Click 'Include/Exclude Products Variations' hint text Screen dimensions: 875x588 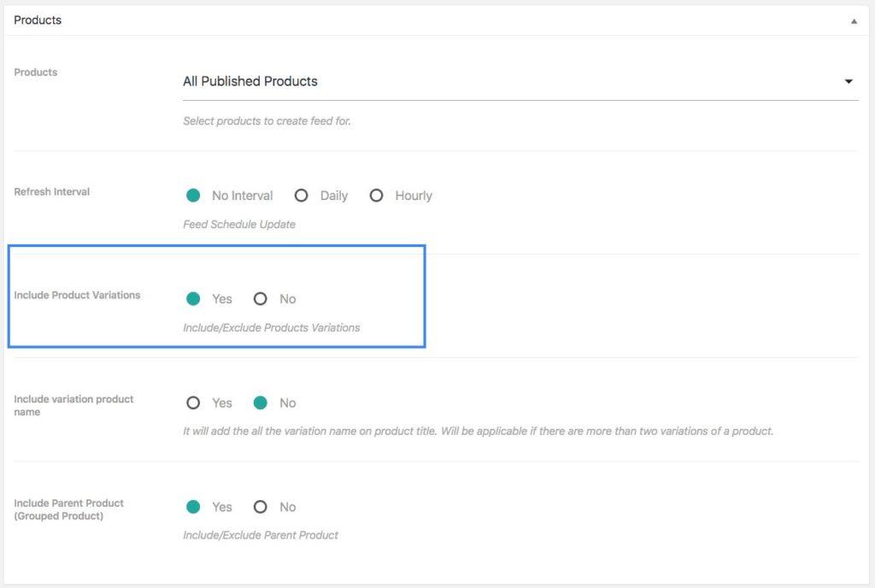[x=271, y=328]
